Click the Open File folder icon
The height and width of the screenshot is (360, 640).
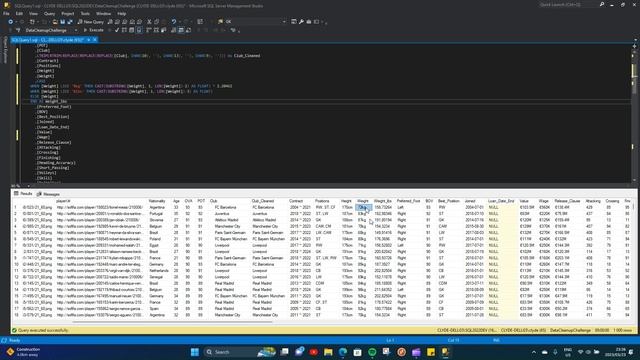click(55, 22)
